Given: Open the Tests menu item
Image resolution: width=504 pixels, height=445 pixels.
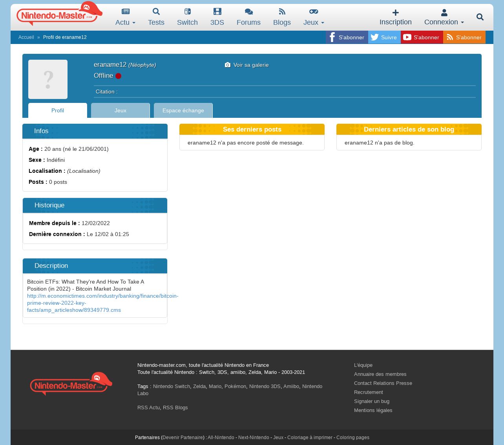Looking at the screenshot, I should click(156, 22).
